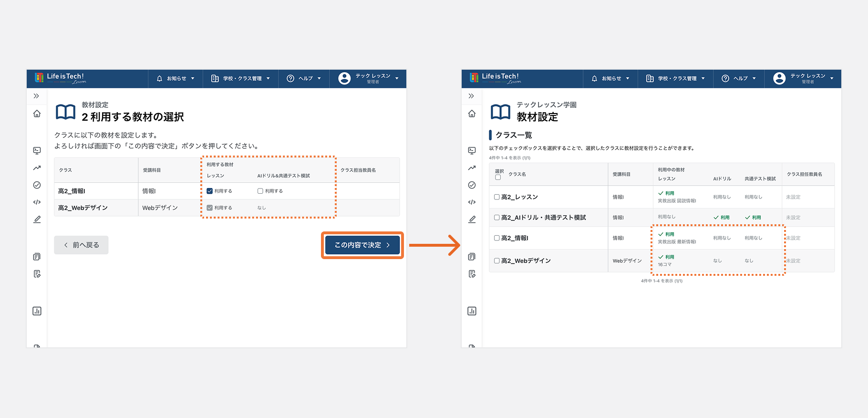Click the 前へ戻る button
Screen dimensions: 868x418
click(81, 245)
